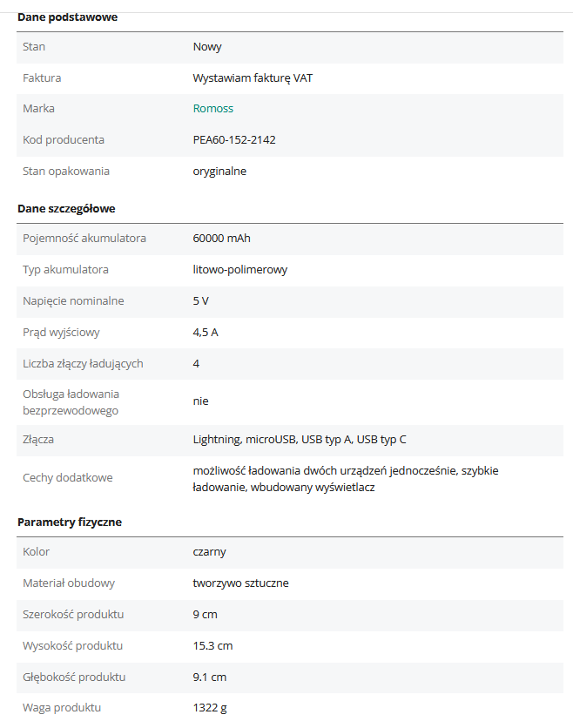The height and width of the screenshot is (728, 573).
Task: Select the manufacturer code PEA60-152-2142
Action: click(x=234, y=140)
